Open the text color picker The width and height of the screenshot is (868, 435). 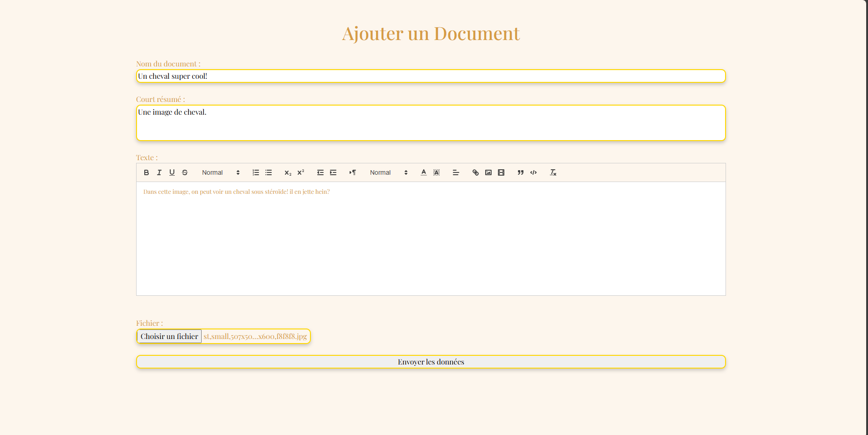(x=424, y=172)
